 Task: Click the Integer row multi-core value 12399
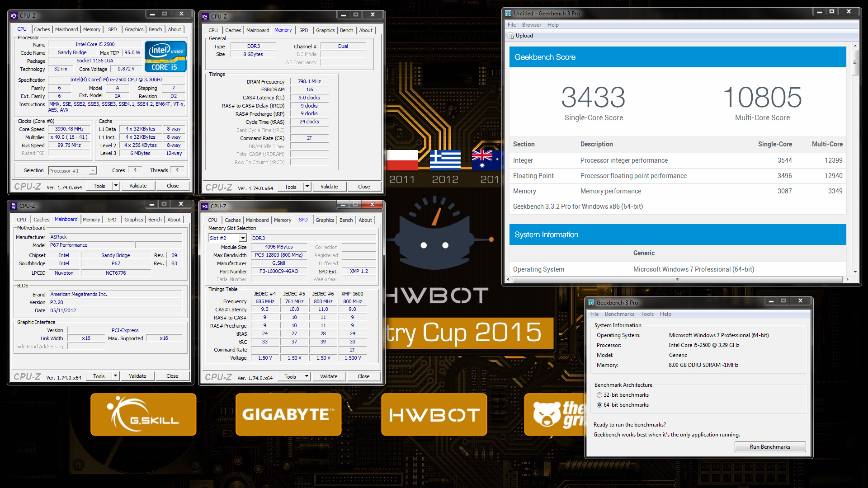pos(833,160)
